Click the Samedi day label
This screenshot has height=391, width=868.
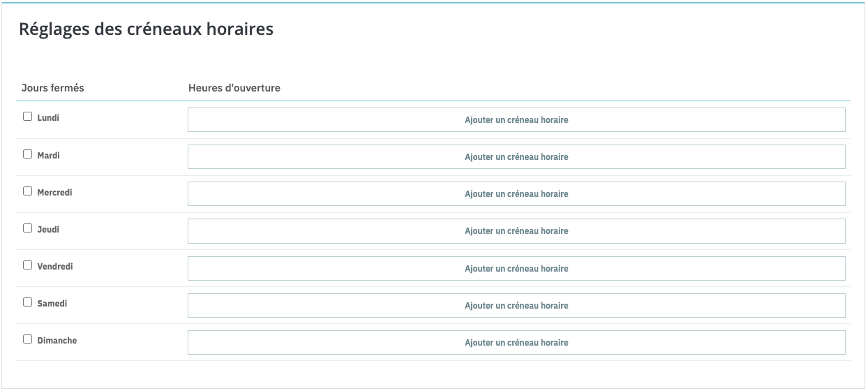[x=52, y=304]
